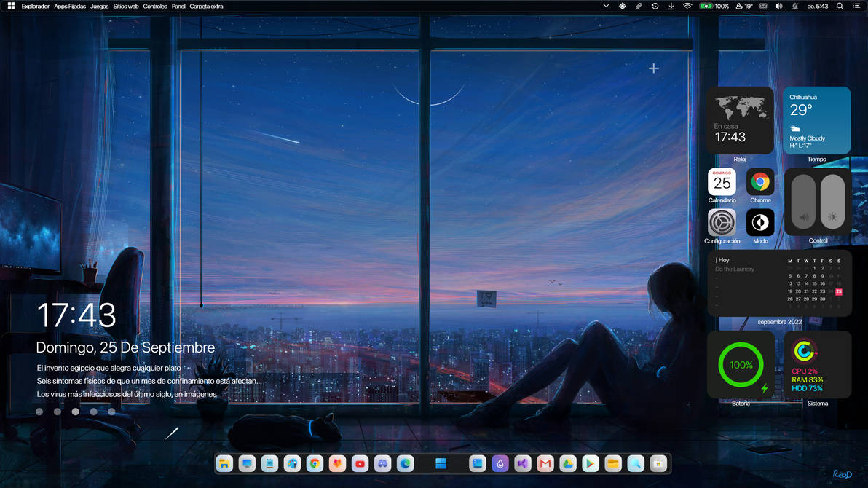Open the Panel menu
Viewport: 868px width, 488px height.
click(x=178, y=6)
